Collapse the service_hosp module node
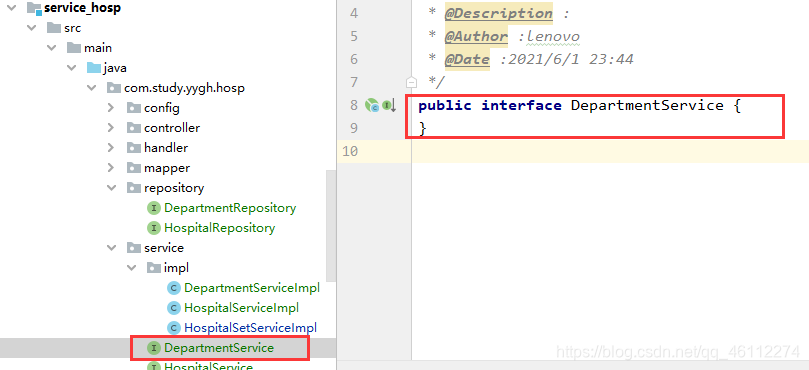809x370 pixels. [11, 8]
